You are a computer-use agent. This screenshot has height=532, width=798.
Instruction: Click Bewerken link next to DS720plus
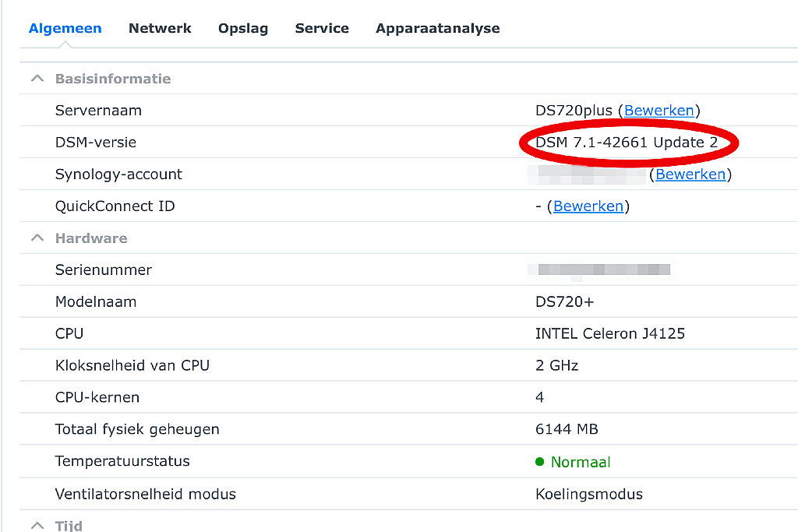pyautogui.click(x=659, y=111)
